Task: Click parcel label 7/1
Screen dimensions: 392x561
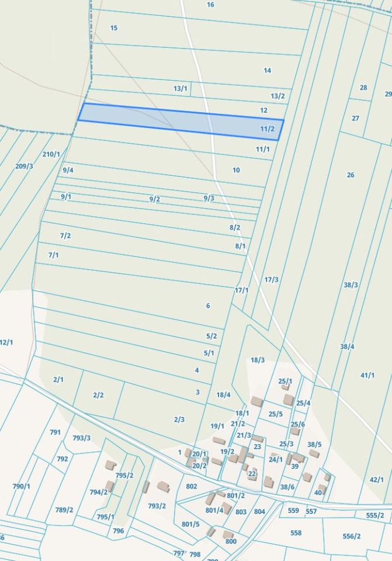Action: point(53,255)
